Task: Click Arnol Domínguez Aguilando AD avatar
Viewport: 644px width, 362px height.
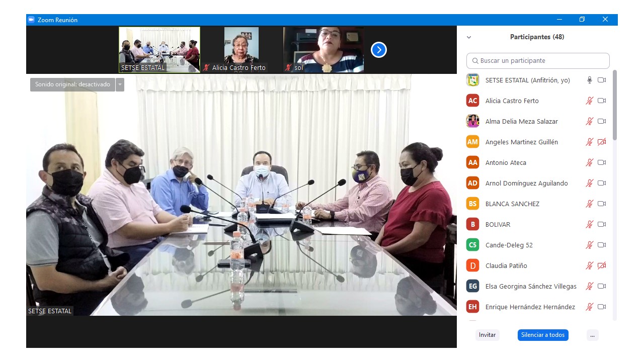Action: point(472,183)
